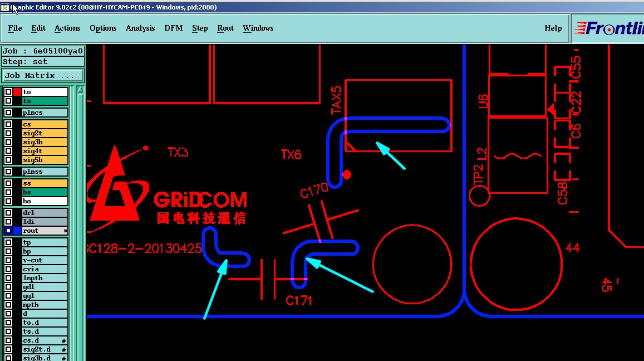Click the Job field '6e05100ya0'
Screen dimensions: 644x361
point(43,51)
